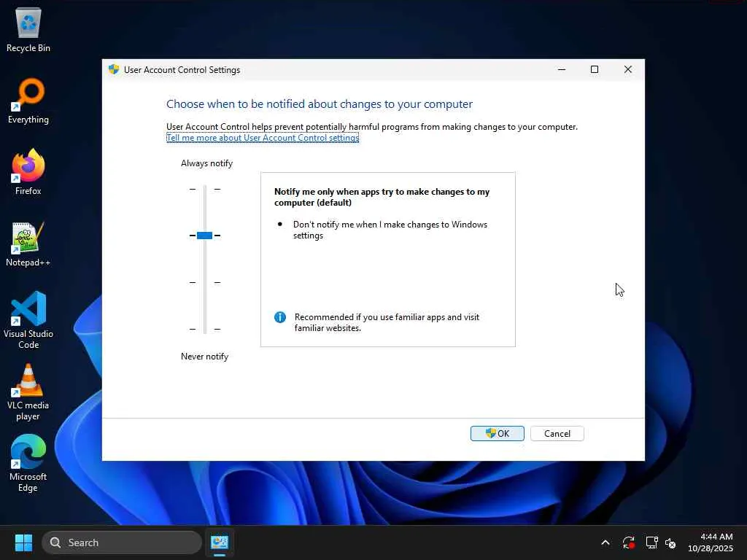The height and width of the screenshot is (560, 747).
Task: Open the network tray icon
Action: click(651, 542)
